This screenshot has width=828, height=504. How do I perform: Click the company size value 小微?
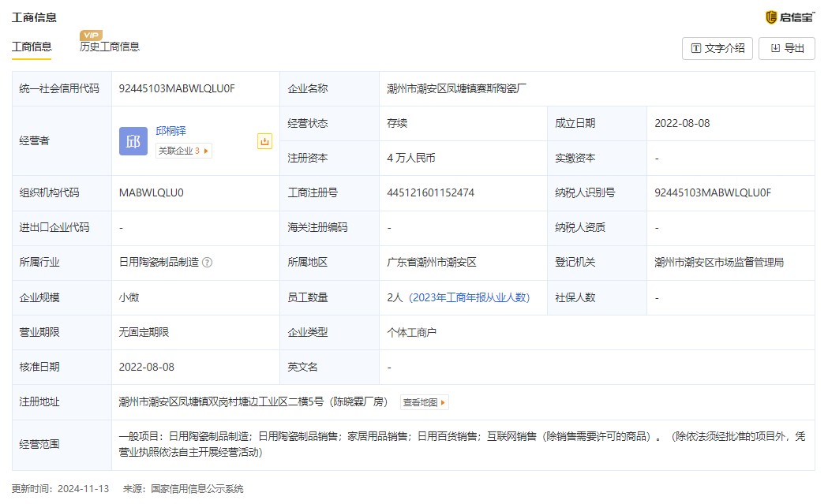[129, 297]
